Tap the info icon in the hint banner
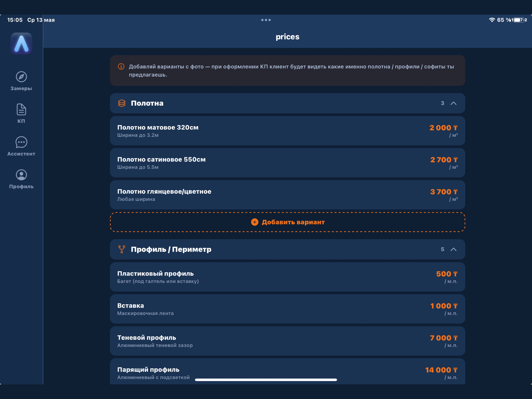This screenshot has width=532, height=399. pyautogui.click(x=121, y=66)
